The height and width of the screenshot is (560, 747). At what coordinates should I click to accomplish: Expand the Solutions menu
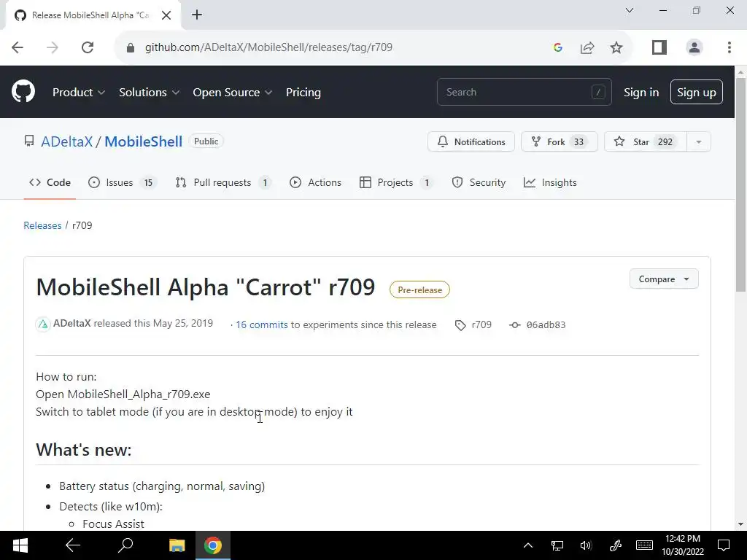pyautogui.click(x=149, y=92)
